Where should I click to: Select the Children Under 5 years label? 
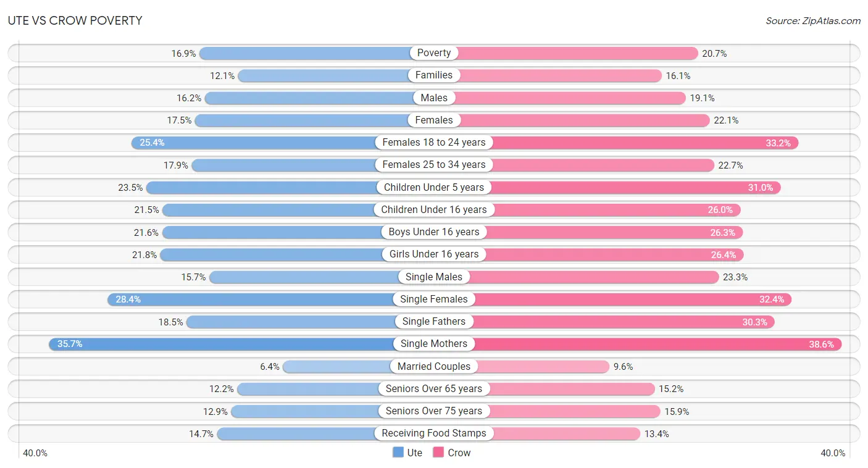coord(434,187)
